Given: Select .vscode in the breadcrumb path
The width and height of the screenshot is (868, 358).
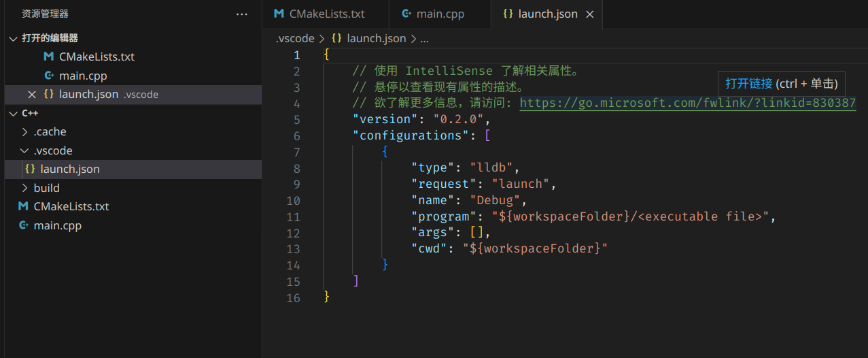Looking at the screenshot, I should coord(295,39).
